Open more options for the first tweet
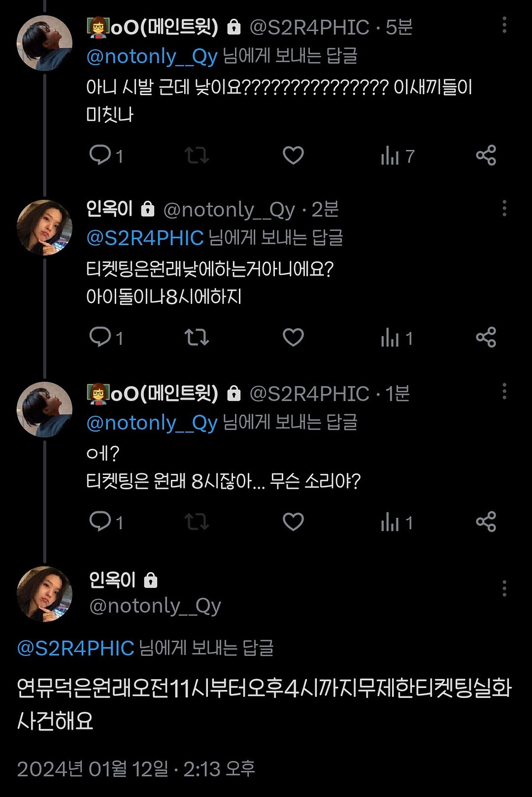 pyautogui.click(x=504, y=25)
